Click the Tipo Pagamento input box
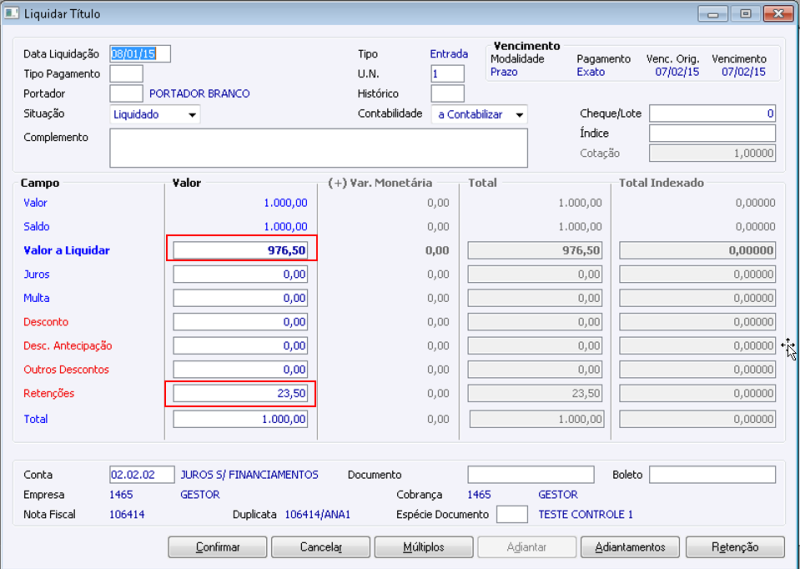This screenshot has width=800, height=569. tap(126, 74)
